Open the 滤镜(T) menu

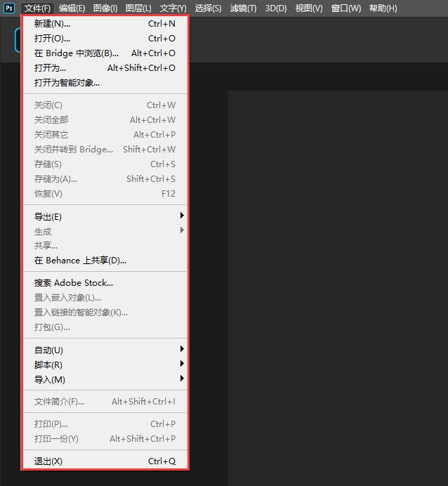pyautogui.click(x=243, y=8)
